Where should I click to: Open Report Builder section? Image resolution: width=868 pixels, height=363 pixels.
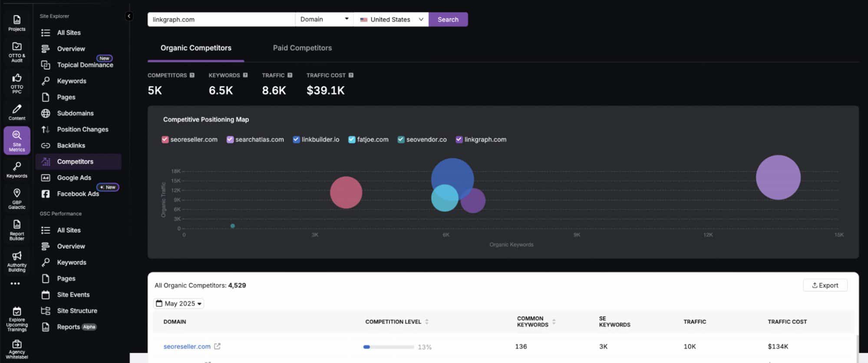pyautogui.click(x=17, y=230)
